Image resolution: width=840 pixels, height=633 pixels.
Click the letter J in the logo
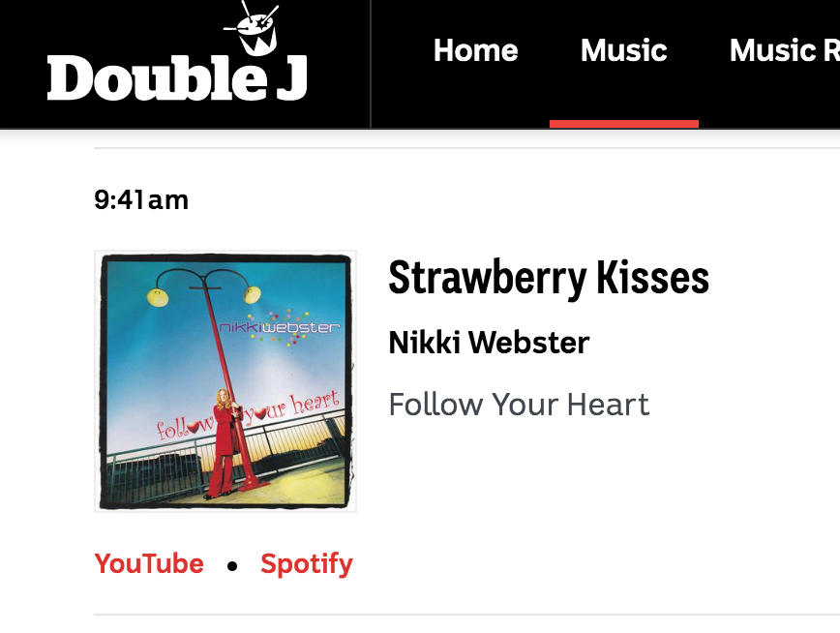[292, 77]
